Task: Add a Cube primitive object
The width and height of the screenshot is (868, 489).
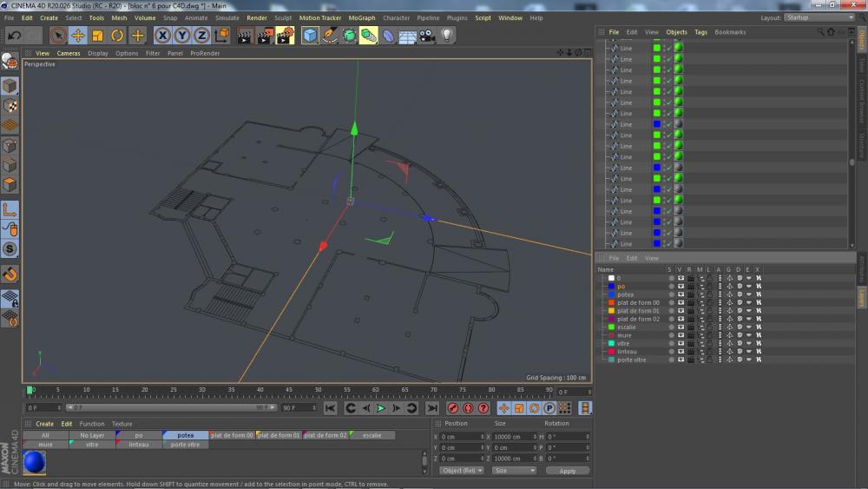Action: point(310,36)
